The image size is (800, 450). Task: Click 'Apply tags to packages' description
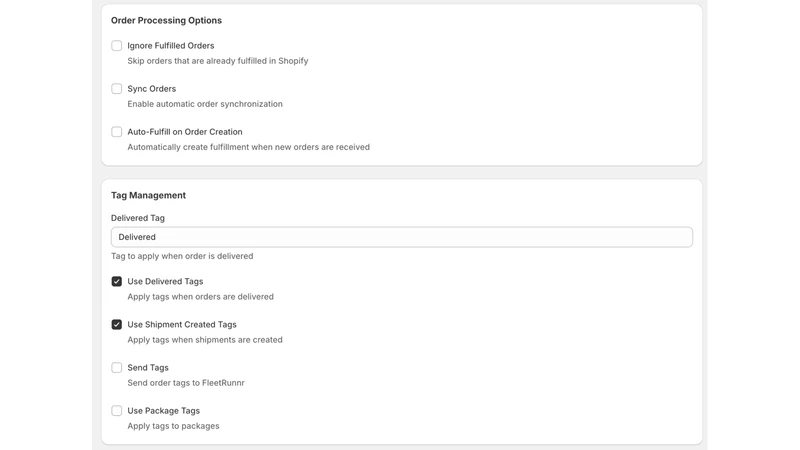click(x=173, y=426)
